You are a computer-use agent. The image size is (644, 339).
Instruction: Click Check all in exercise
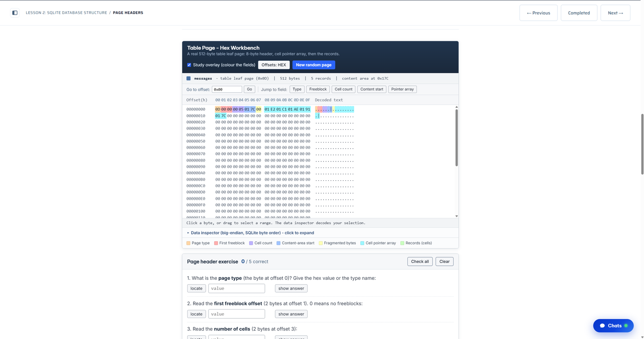(x=420, y=262)
